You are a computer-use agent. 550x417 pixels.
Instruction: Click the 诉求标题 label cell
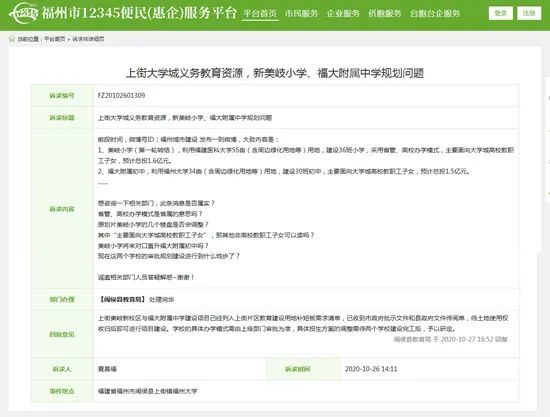tap(62, 118)
